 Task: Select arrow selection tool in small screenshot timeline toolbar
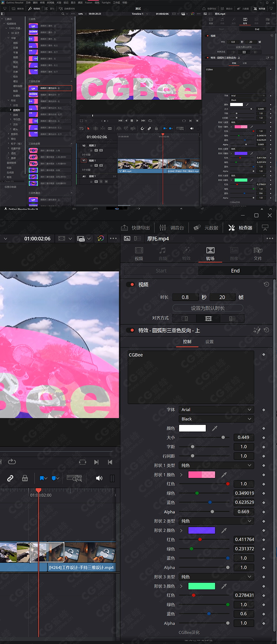[88, 128]
